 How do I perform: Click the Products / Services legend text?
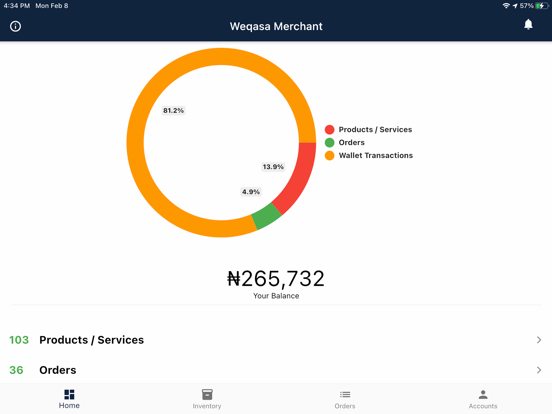[375, 130]
